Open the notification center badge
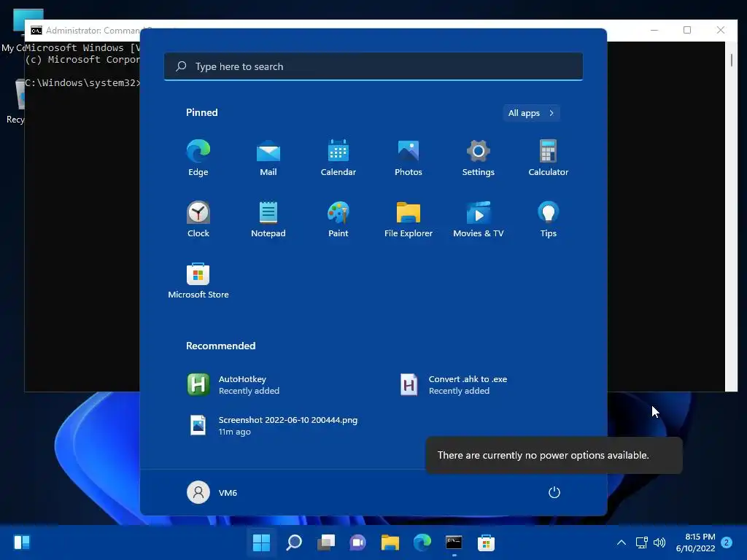 click(727, 542)
